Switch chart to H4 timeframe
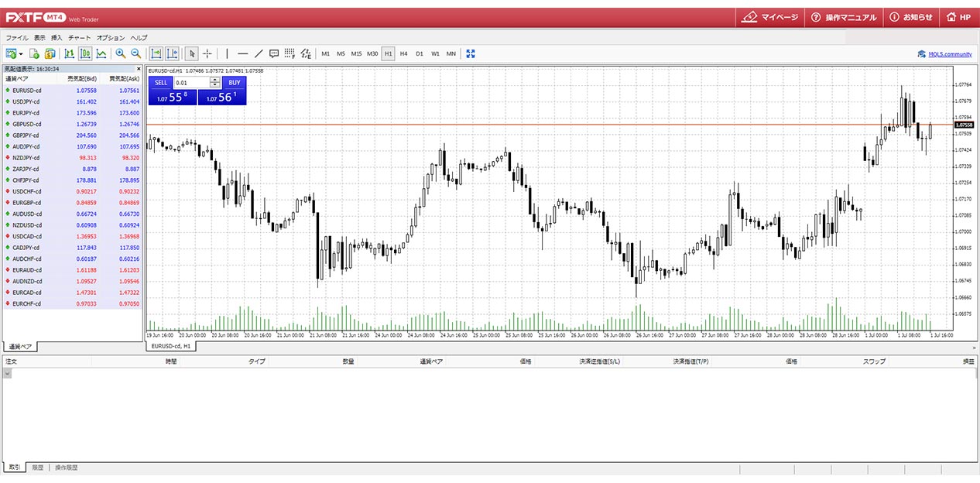 tap(403, 53)
